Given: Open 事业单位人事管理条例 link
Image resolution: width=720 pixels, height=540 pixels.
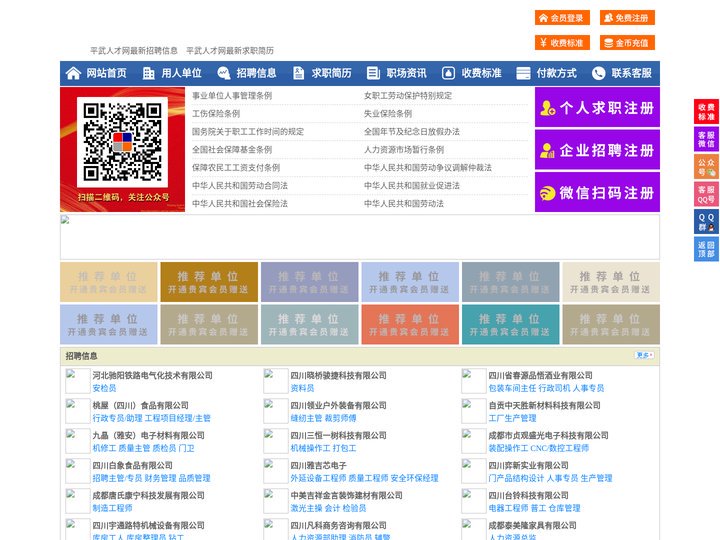Looking at the screenshot, I should point(232,96).
